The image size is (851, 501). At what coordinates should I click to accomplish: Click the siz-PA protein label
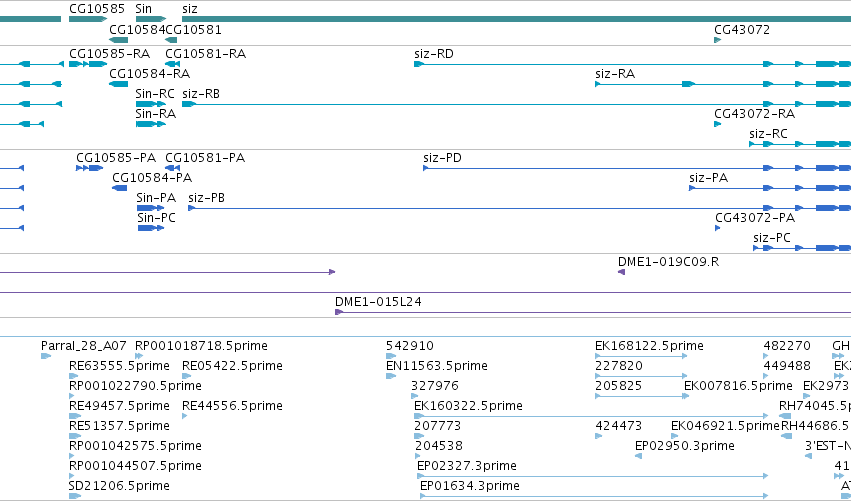coord(709,178)
